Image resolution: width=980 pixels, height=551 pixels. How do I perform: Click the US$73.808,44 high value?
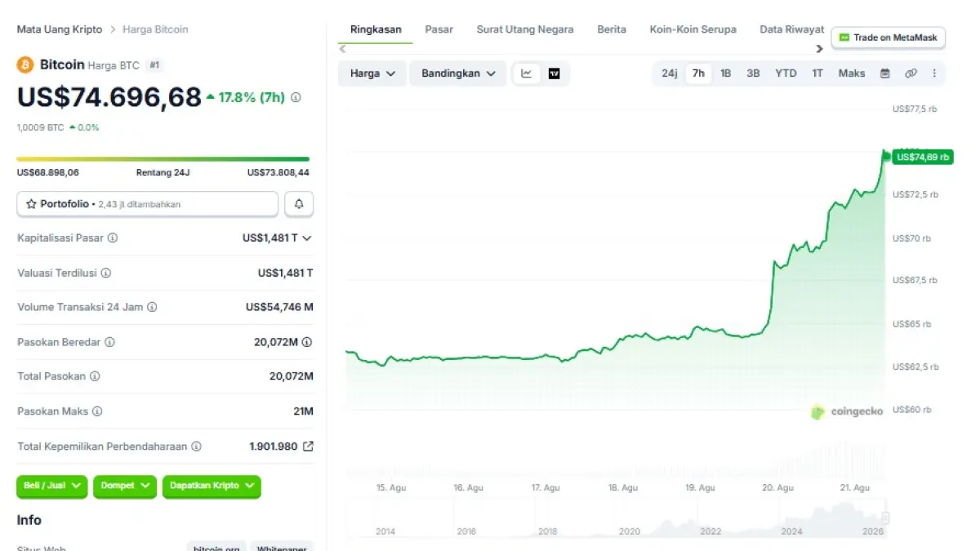278,172
